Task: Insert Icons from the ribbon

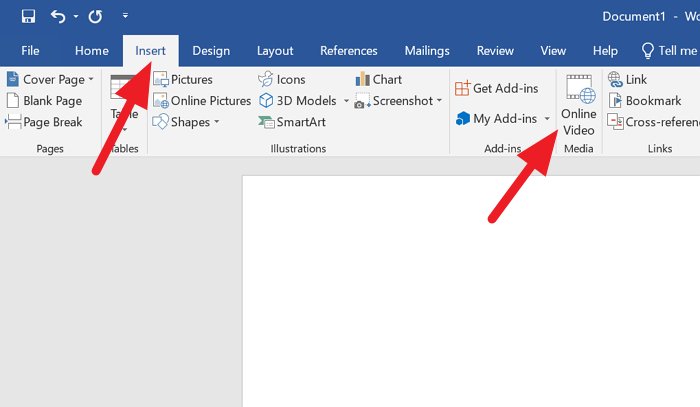Action: (x=282, y=79)
